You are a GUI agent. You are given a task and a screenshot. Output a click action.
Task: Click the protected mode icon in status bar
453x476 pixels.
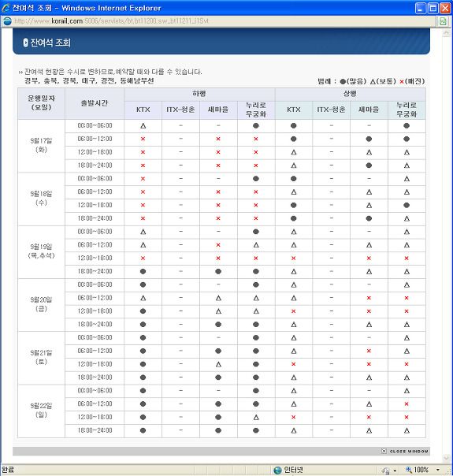386,470
